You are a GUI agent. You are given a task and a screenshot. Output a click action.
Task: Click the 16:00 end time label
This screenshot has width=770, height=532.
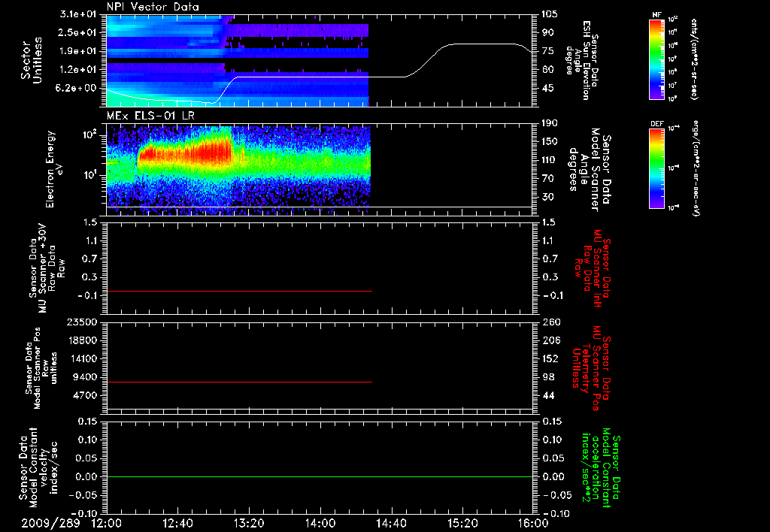click(533, 524)
